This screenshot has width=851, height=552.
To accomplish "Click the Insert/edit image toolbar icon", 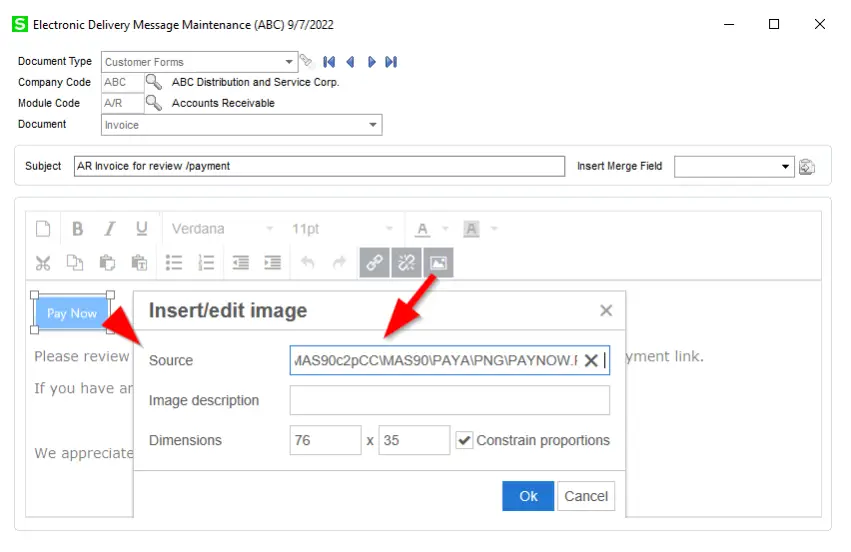I will [x=438, y=263].
